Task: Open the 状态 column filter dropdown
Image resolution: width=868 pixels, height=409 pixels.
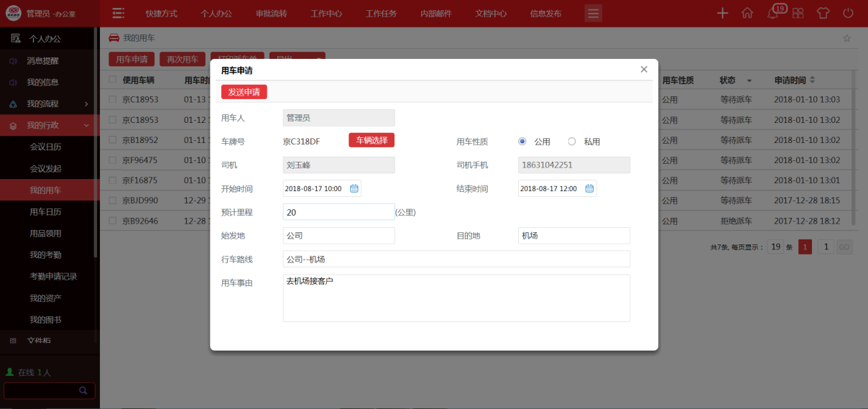Action: click(x=749, y=81)
